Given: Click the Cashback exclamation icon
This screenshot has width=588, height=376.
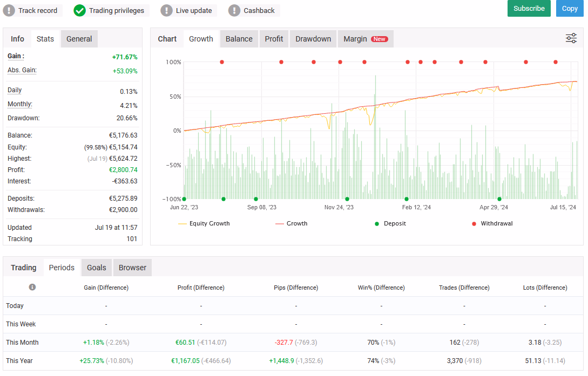Looking at the screenshot, I should (234, 10).
